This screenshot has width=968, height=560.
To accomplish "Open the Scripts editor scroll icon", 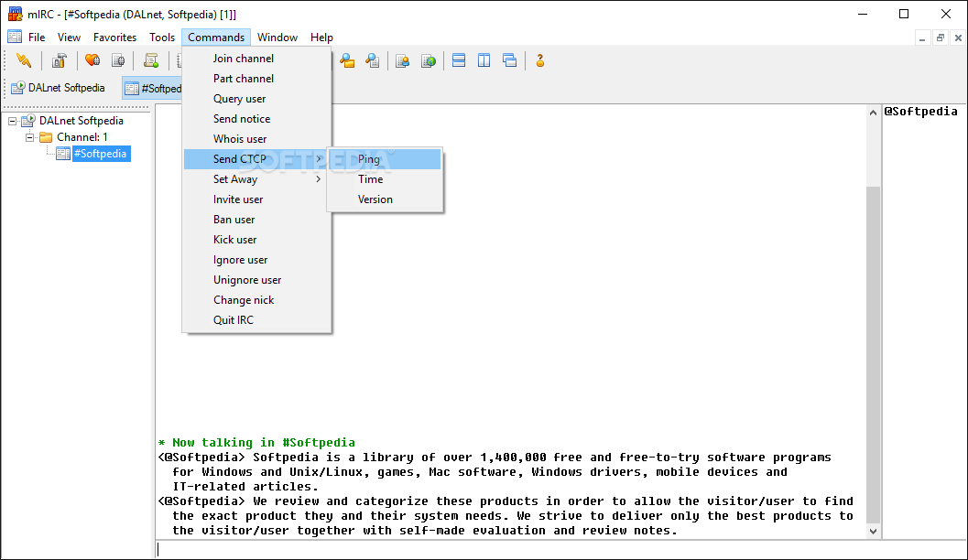I will pyautogui.click(x=151, y=60).
